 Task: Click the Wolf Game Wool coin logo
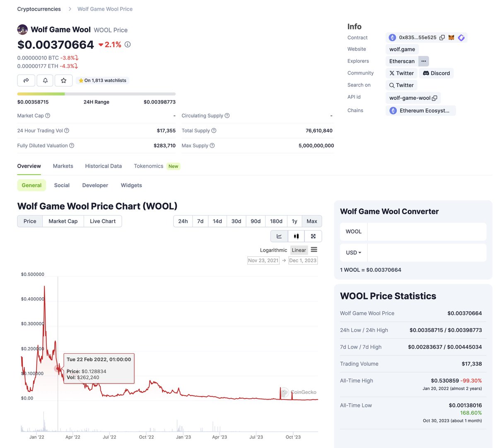[x=22, y=29]
